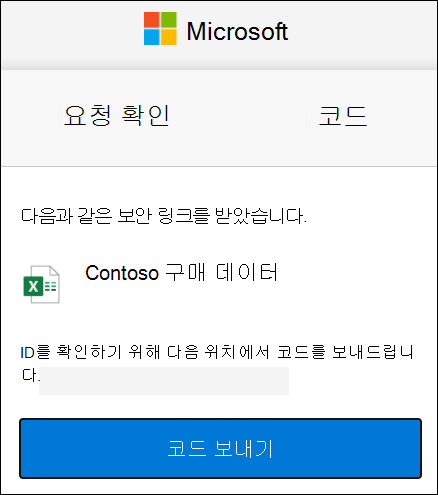This screenshot has width=438, height=495.
Task: Click the 요청 확인 heading
Action: pos(116,115)
